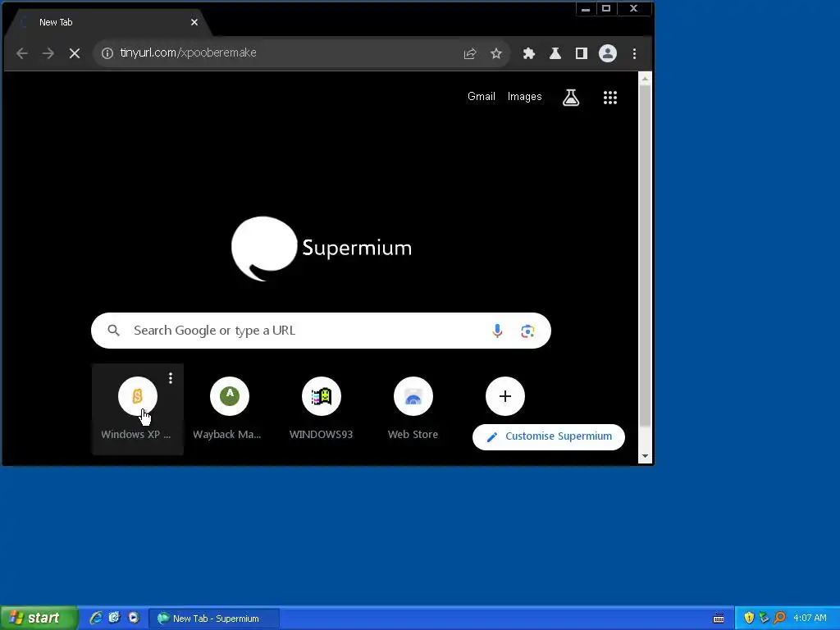Add a new shortcut tile
Screen dimensions: 840x630
coord(505,396)
